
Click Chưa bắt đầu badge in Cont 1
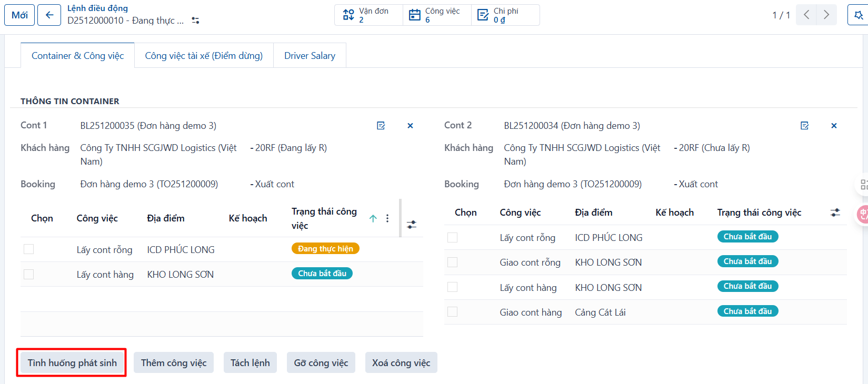[x=322, y=274]
